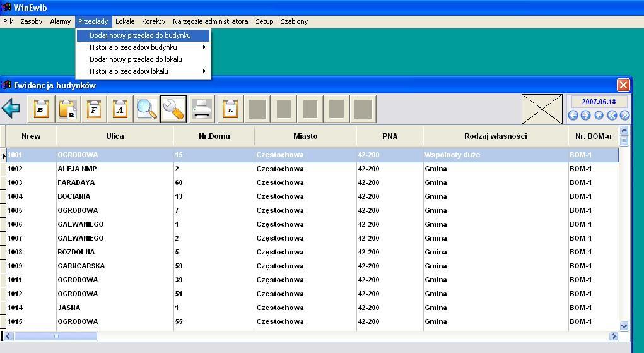Screen dimensions: 644x353
Task: Click the WinEwib title bar icon
Action: click(x=6, y=7)
